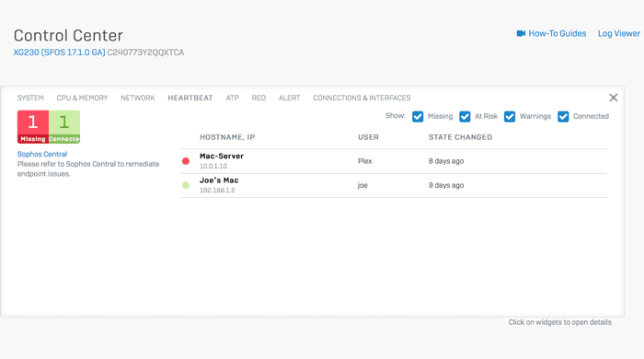Screen dimensions: 644x359
Task: Click the XG230 (SFOS 17.1.0 GA) link
Action: [59, 52]
